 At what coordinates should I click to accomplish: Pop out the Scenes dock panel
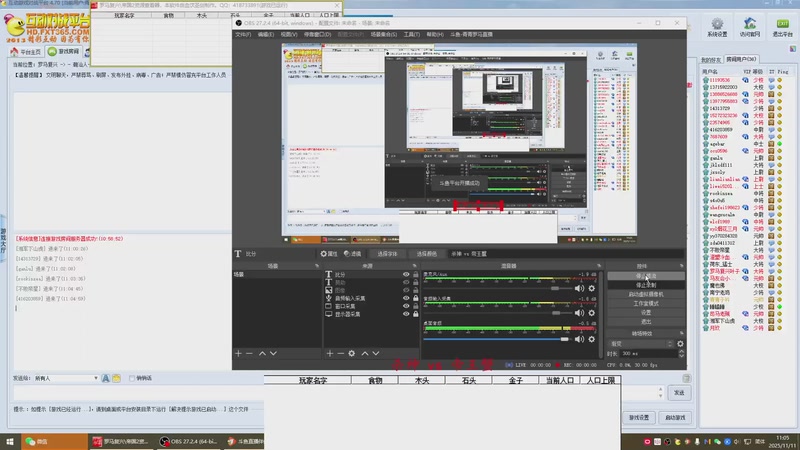point(317,266)
